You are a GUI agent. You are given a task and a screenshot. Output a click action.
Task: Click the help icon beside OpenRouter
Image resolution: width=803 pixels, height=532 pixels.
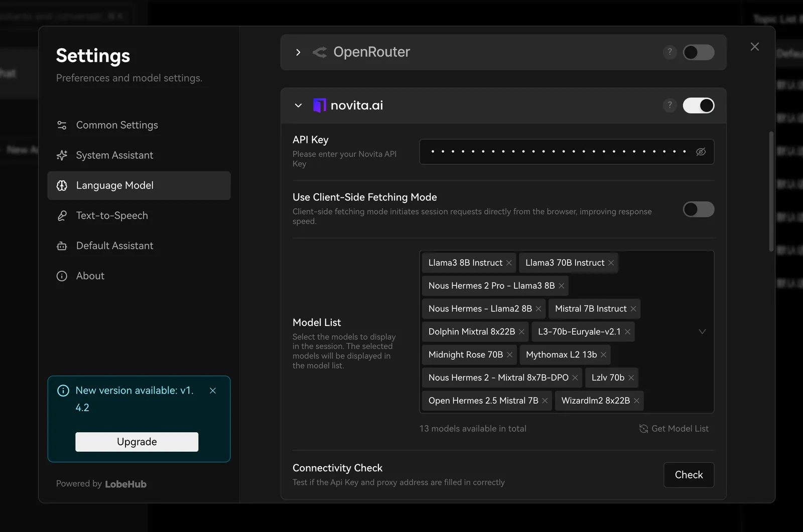point(670,52)
